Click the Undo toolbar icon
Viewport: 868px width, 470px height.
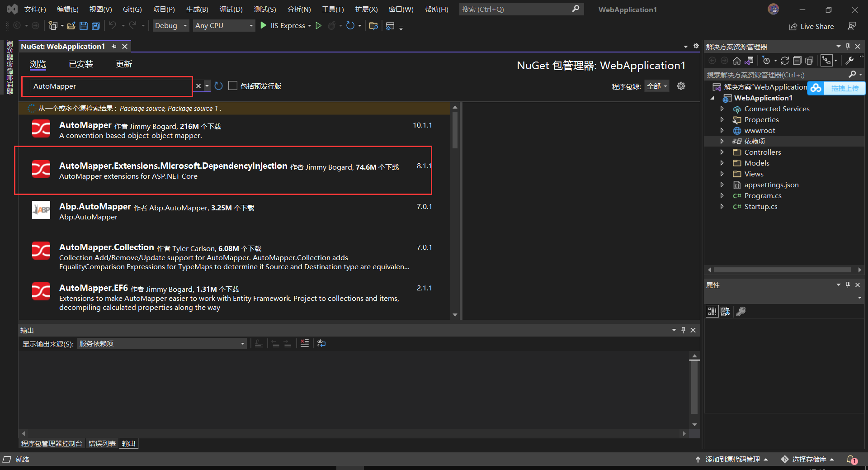tap(113, 26)
